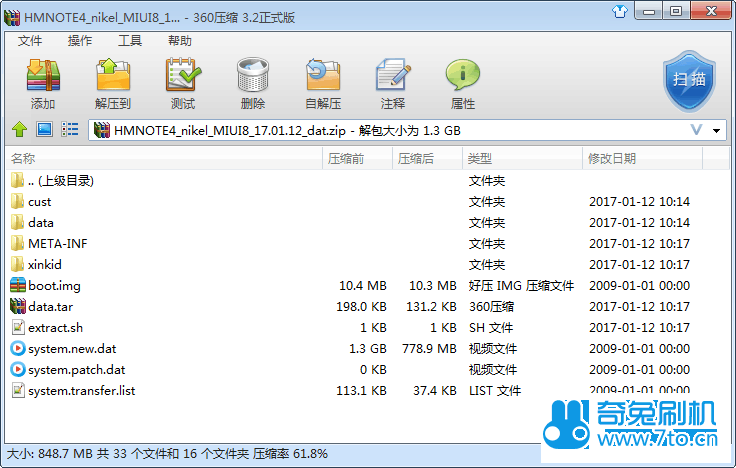Click the Extract to (解压到) icon
736x468 pixels.
coord(113,76)
